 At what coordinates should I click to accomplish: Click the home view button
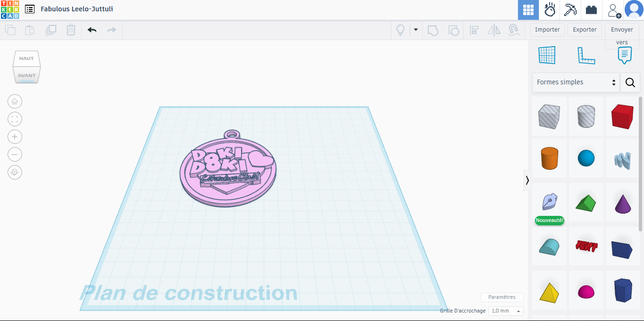[x=15, y=101]
